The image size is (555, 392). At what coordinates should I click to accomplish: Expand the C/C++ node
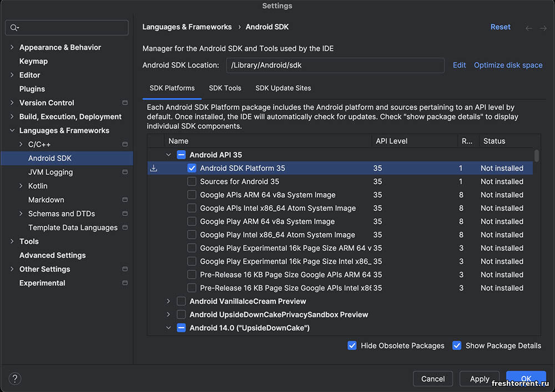pos(21,144)
